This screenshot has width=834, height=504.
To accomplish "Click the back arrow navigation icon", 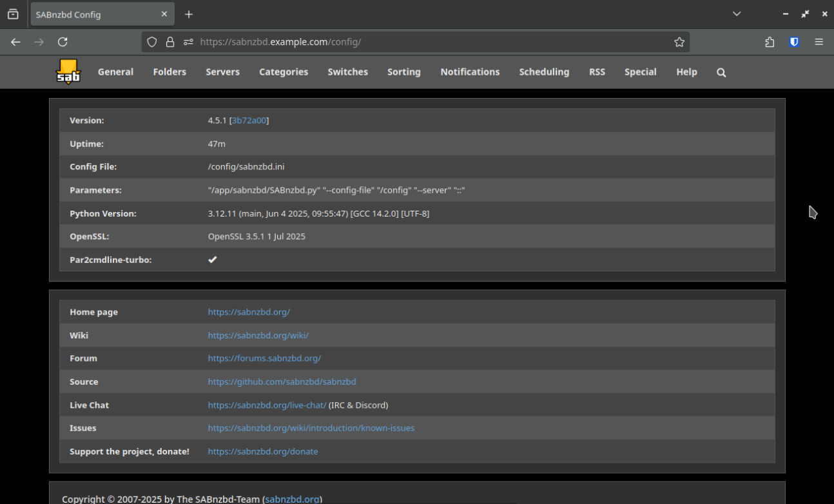I will 15,42.
